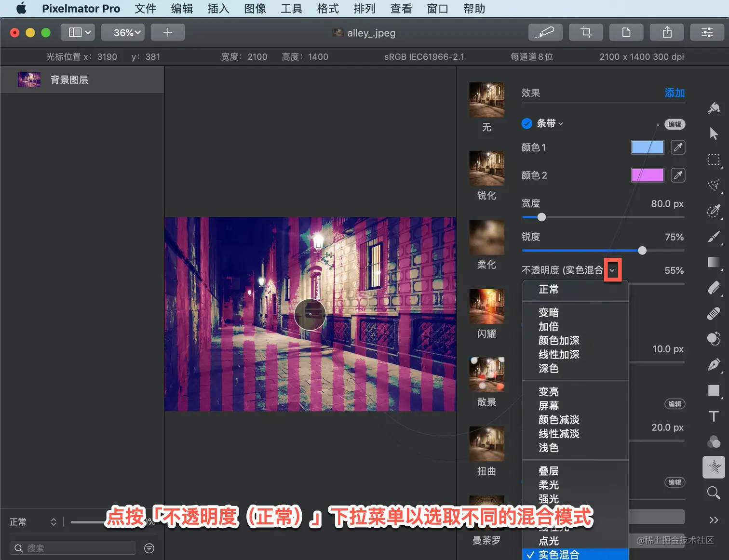Click the 锐度 slider handle
The image size is (729, 560).
(642, 251)
